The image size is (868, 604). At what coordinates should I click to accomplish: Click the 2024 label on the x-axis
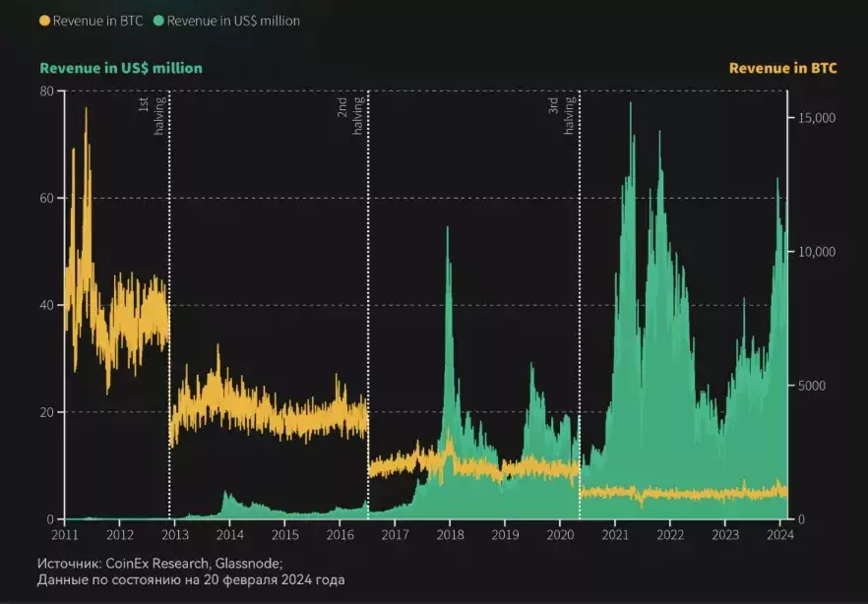coord(779,535)
